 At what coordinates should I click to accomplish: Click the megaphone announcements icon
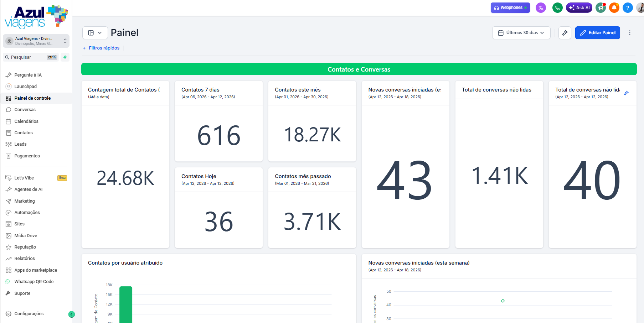pos(601,7)
